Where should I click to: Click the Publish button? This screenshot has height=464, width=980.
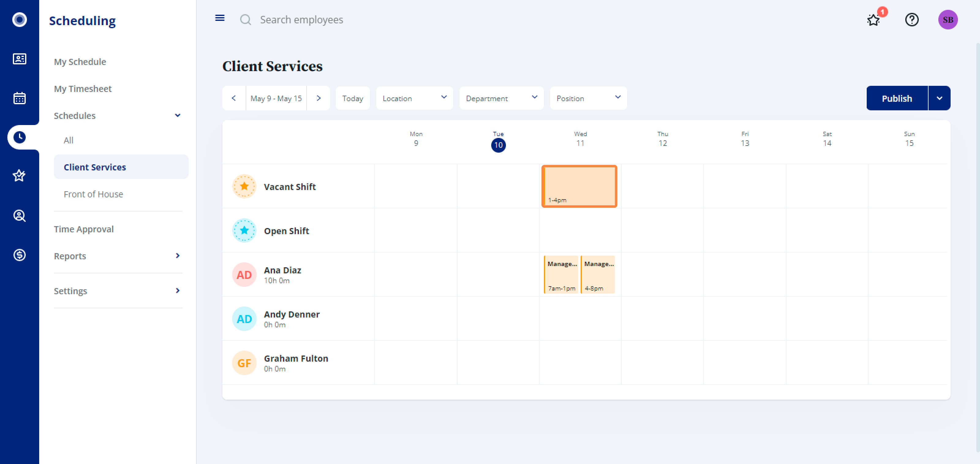click(x=897, y=98)
